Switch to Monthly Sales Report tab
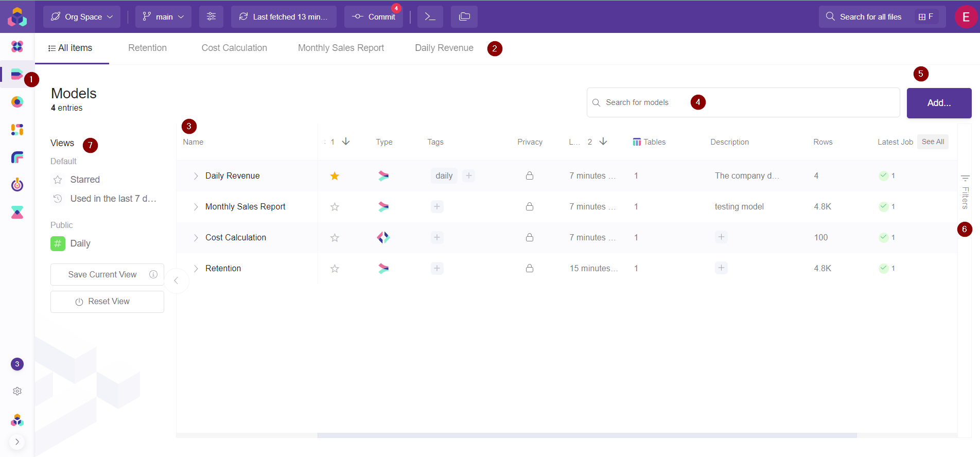Screen dimensions: 980x457 click(341, 48)
